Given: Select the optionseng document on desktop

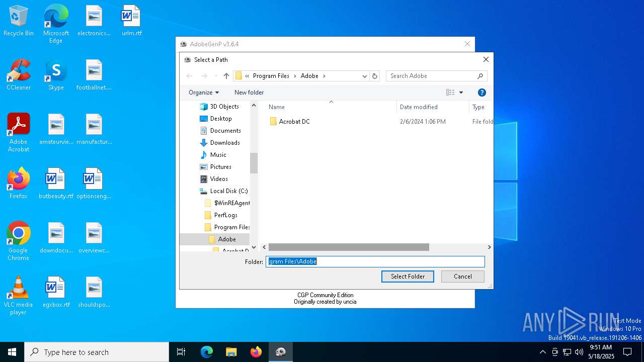Looking at the screenshot, I should click(x=94, y=184).
